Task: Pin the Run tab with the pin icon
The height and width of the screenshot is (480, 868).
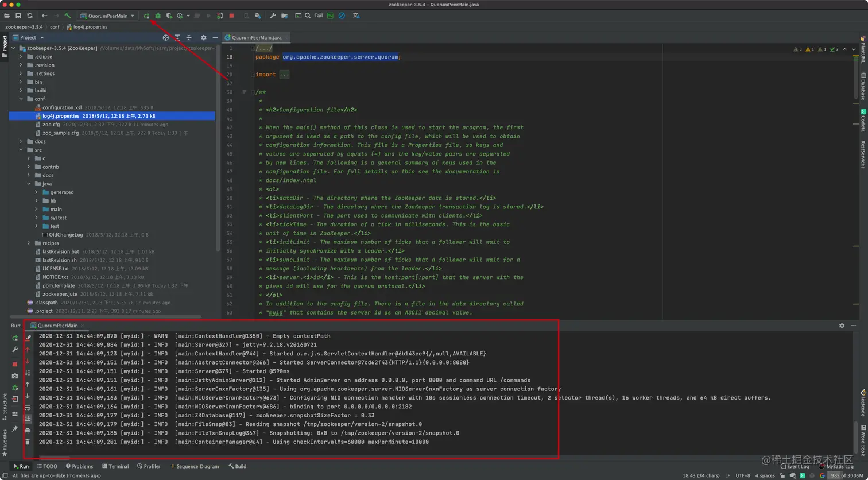Action: pos(15,429)
